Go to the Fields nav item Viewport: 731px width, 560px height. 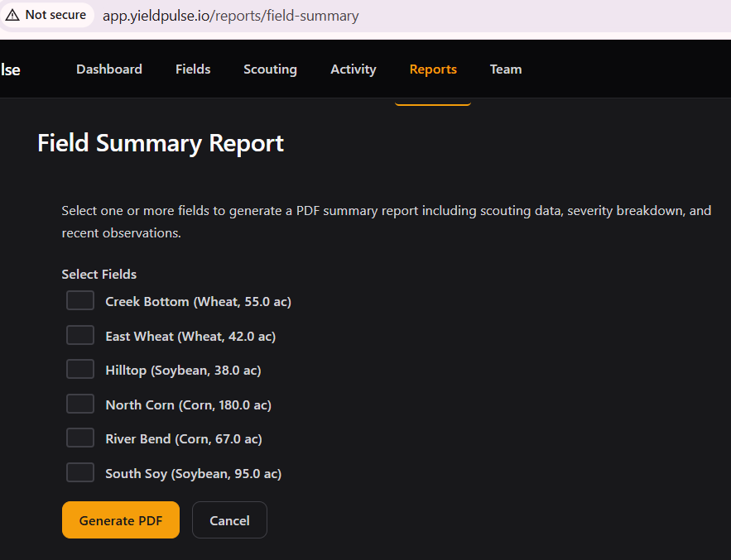pos(193,69)
